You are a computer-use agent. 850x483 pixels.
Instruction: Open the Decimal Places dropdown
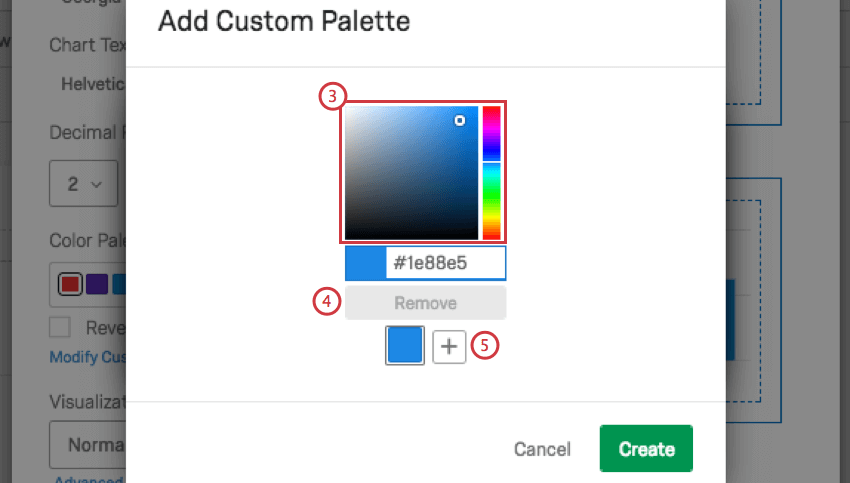(84, 184)
